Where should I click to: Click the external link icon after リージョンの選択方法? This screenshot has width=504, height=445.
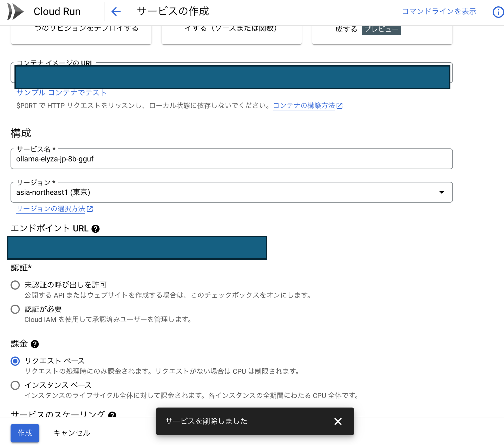(90, 209)
